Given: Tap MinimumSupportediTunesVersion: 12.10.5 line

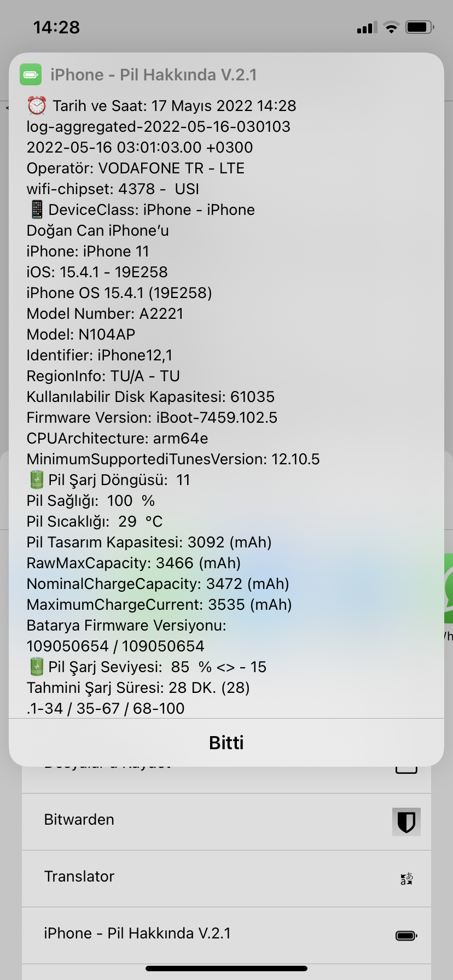Looking at the screenshot, I should (173, 459).
